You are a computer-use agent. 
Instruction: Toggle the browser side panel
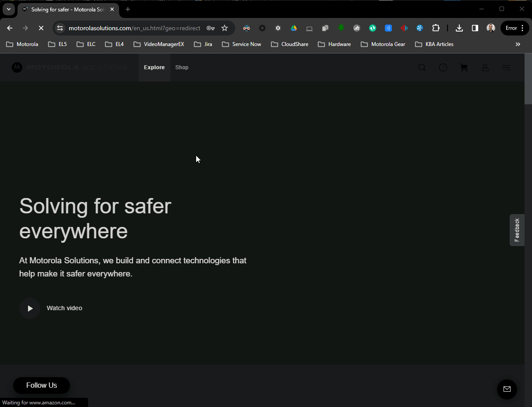(x=475, y=28)
